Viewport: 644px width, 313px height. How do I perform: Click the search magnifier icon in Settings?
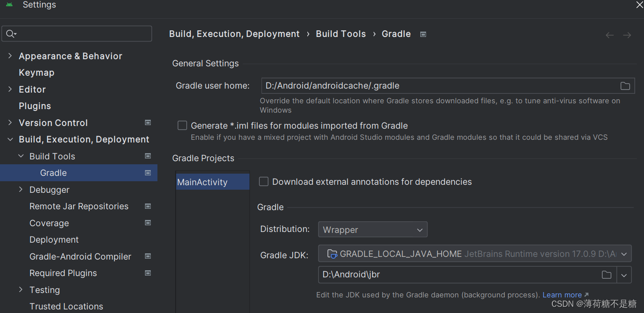point(11,34)
